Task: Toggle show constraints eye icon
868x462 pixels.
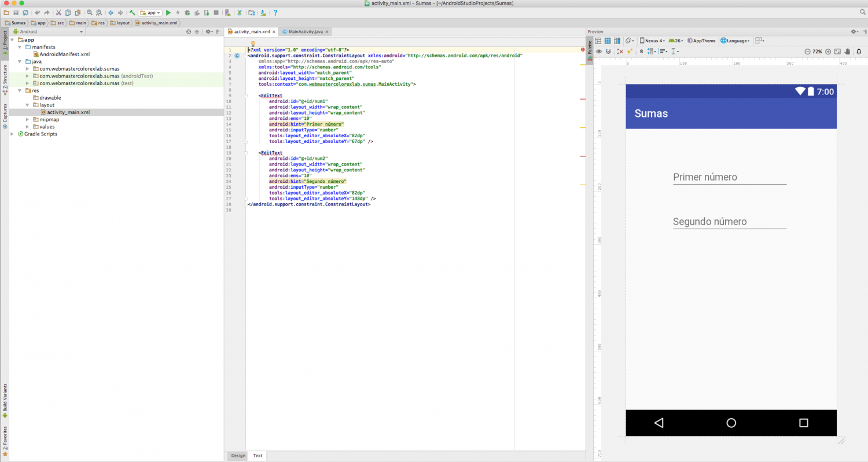Action: pos(599,51)
